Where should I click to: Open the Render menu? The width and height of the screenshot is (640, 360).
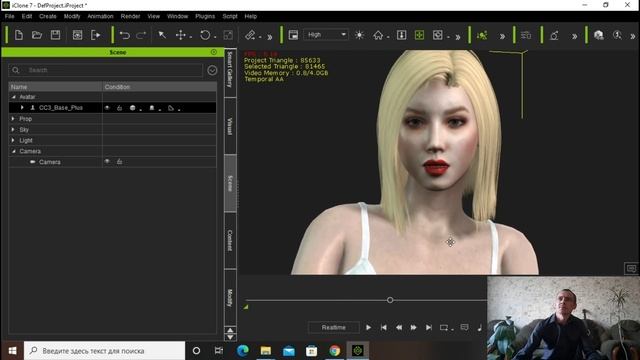[130, 16]
